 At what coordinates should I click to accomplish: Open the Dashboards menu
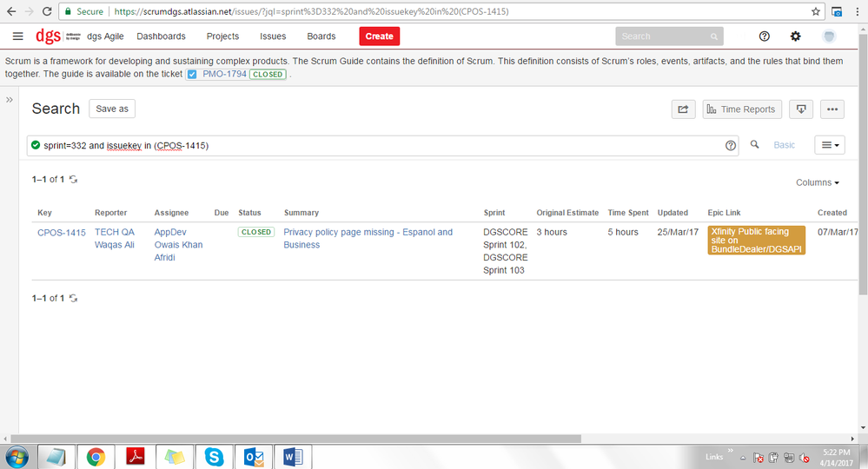tap(161, 36)
